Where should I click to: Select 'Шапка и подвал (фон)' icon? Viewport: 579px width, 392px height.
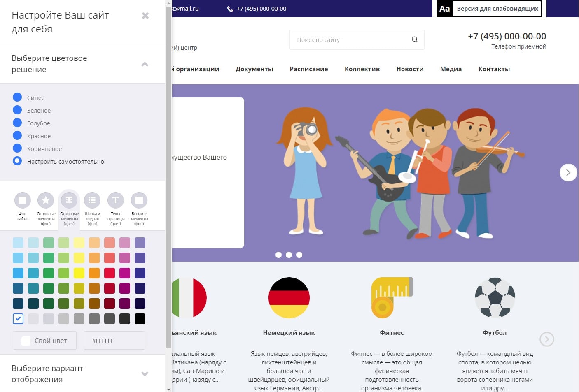point(92,200)
